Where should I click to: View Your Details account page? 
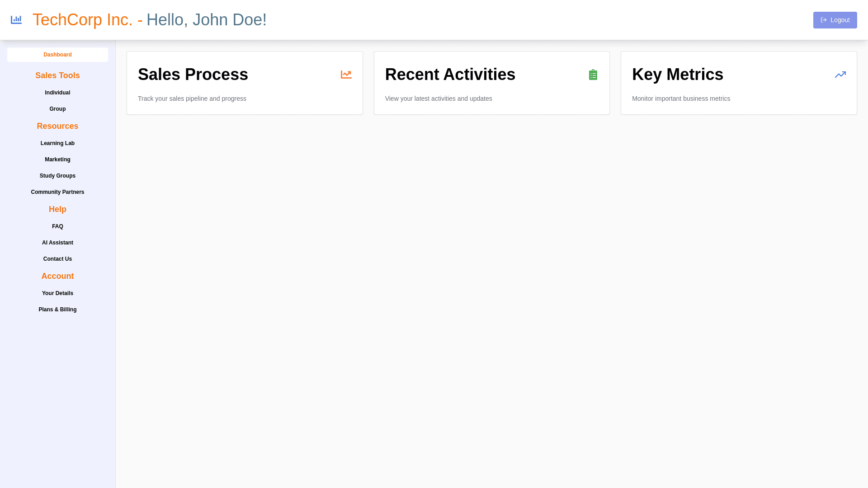[x=57, y=293]
